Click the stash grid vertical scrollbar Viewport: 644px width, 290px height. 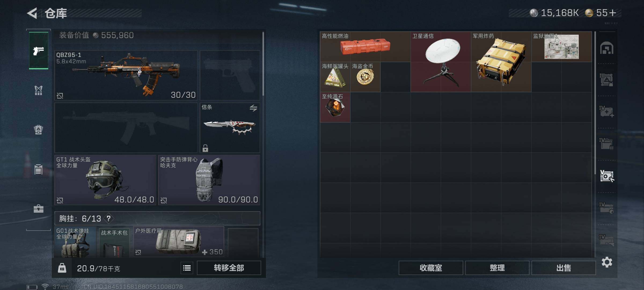595,103
